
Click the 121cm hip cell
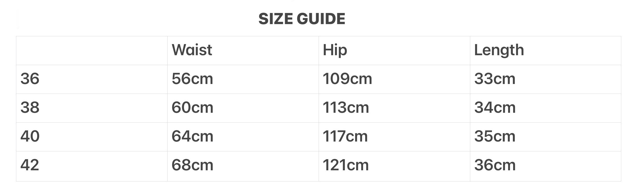click(346, 165)
